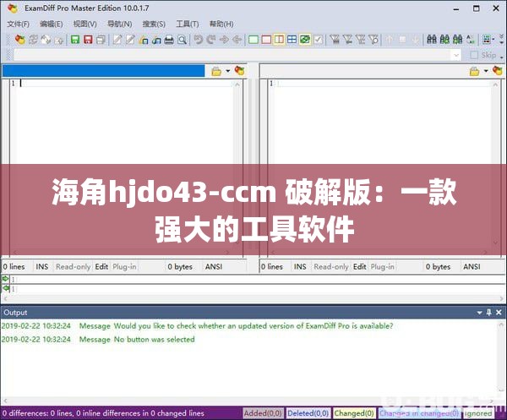Open the 工具(T) menu

point(188,24)
